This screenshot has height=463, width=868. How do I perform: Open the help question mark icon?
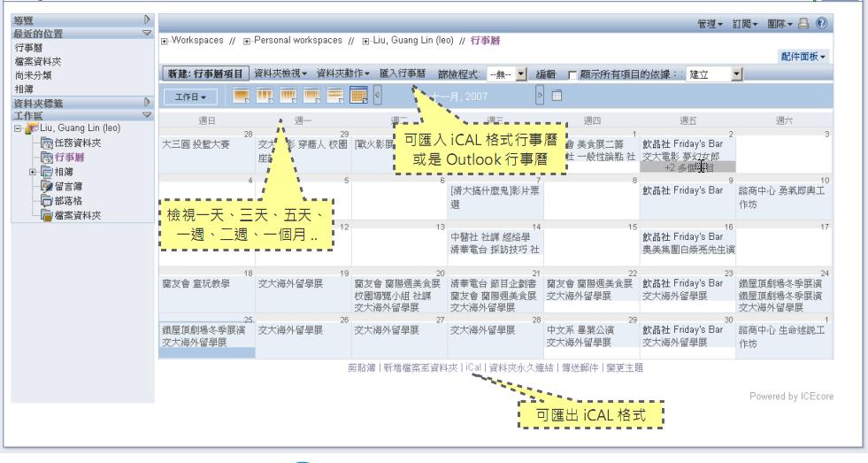click(821, 23)
